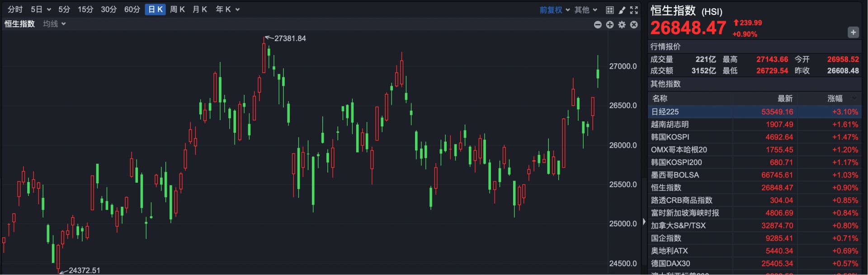Open the 均线 indicator dropdown
This screenshot has height=275, width=868.
pyautogui.click(x=54, y=24)
